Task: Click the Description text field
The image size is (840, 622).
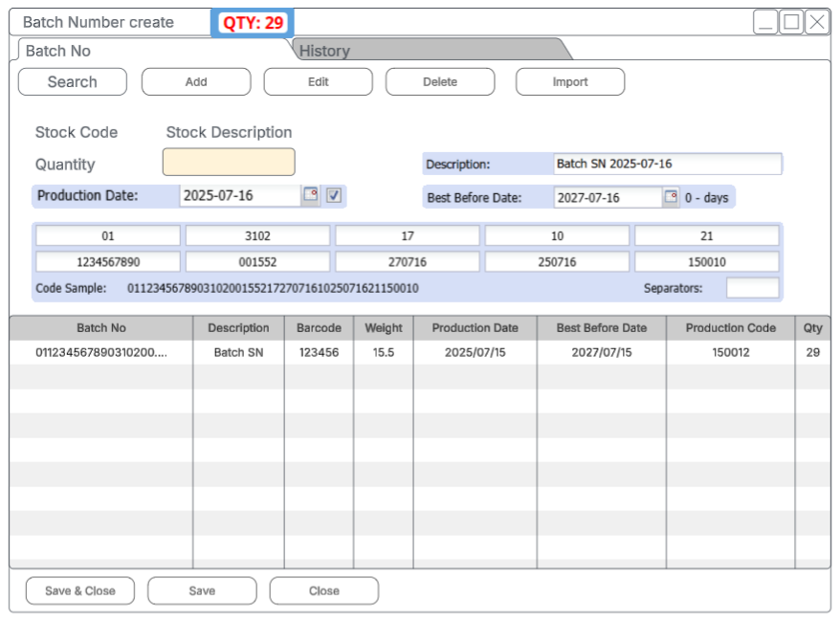Action: (667, 164)
